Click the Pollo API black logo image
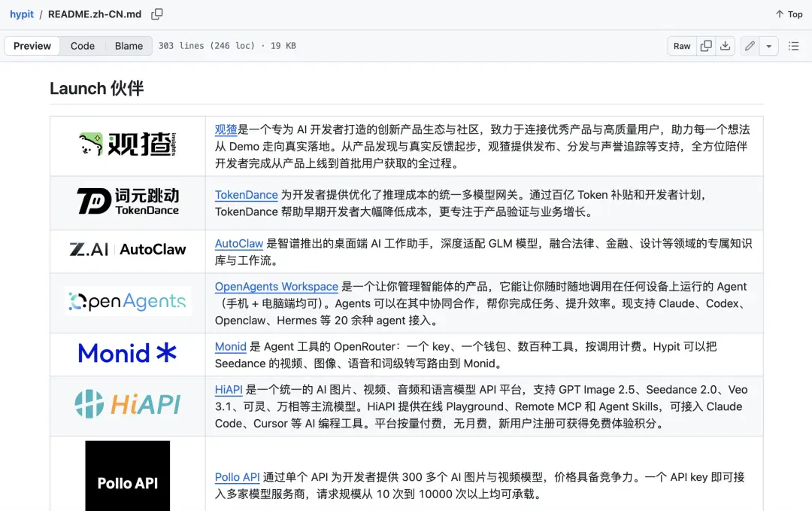 127,476
